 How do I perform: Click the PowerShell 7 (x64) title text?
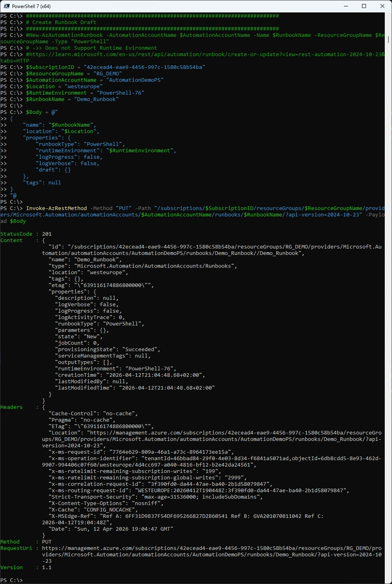[31, 6]
